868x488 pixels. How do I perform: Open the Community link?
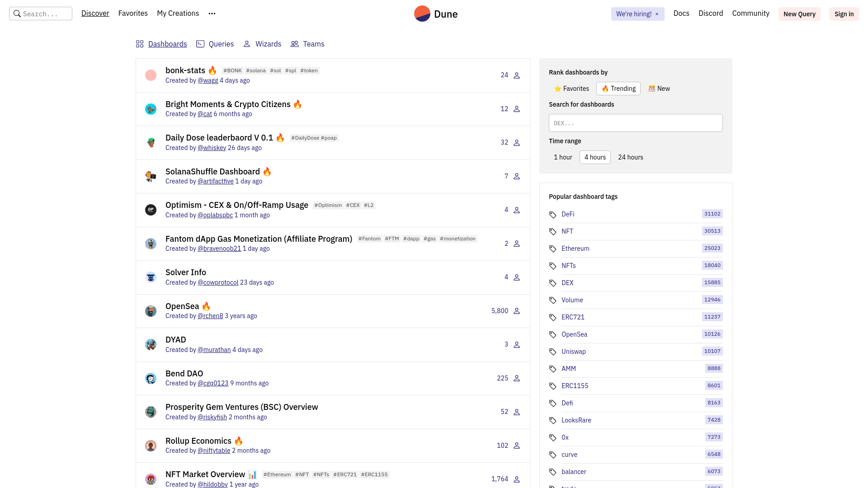click(751, 14)
